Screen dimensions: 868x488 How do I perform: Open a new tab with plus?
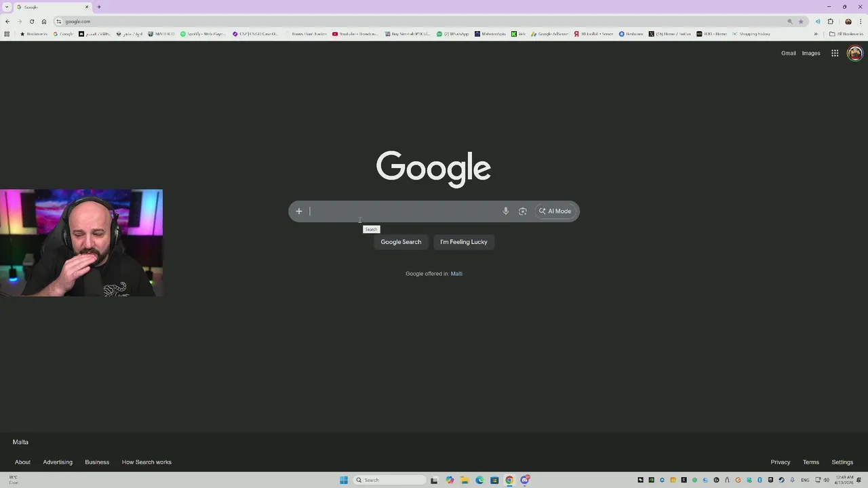pyautogui.click(x=99, y=7)
